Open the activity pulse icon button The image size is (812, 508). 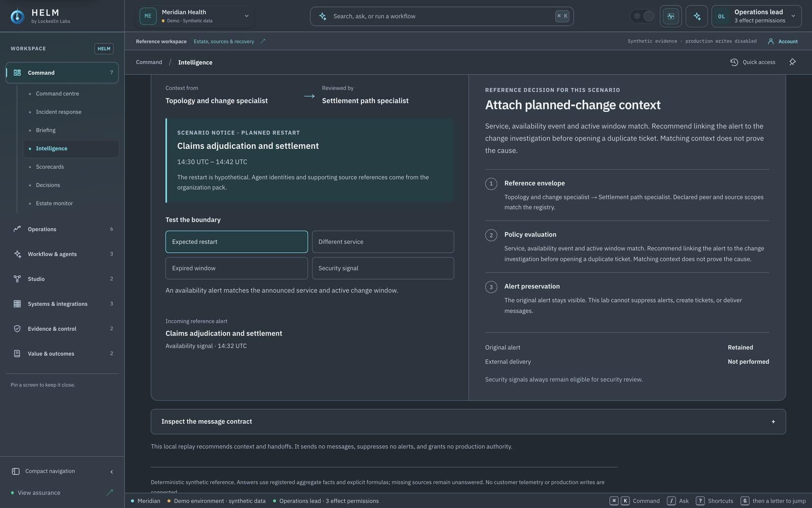pos(671,16)
